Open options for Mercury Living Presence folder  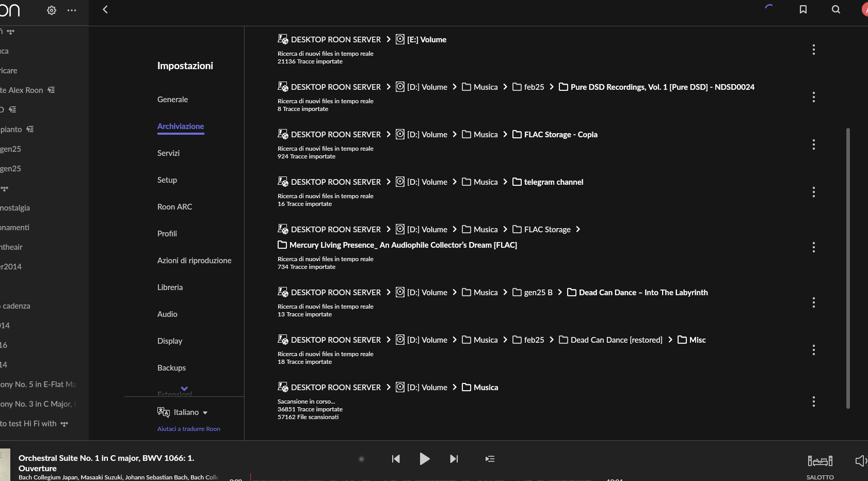(x=814, y=247)
